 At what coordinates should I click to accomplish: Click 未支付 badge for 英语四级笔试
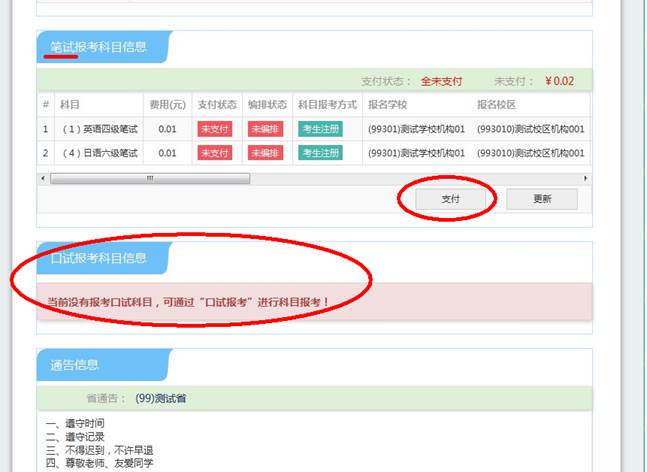pos(215,129)
